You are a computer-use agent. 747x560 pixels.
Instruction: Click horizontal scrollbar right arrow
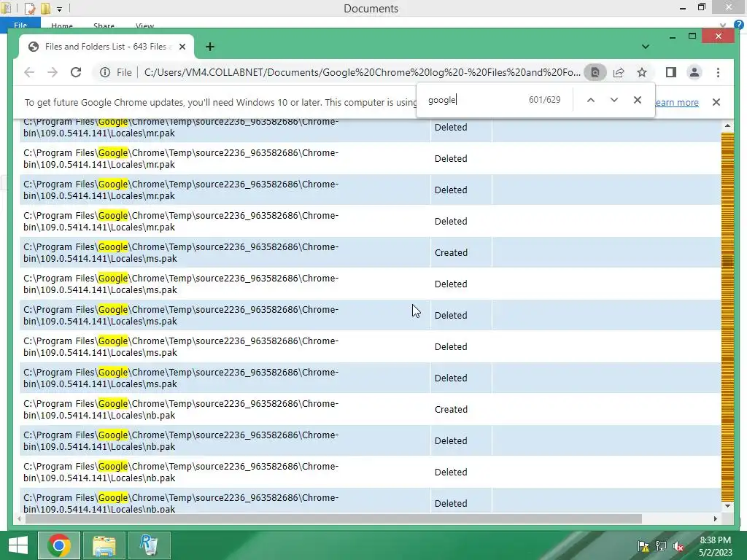tap(715, 518)
